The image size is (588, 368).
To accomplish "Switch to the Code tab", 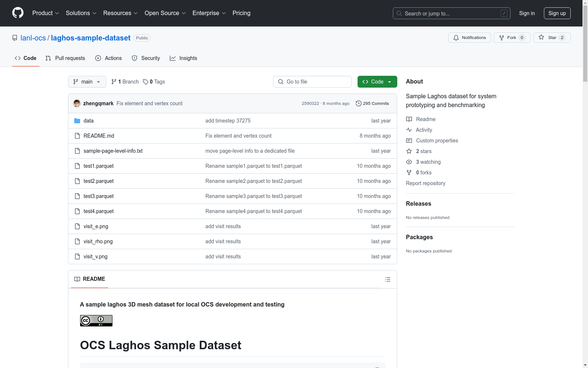I will click(x=26, y=58).
